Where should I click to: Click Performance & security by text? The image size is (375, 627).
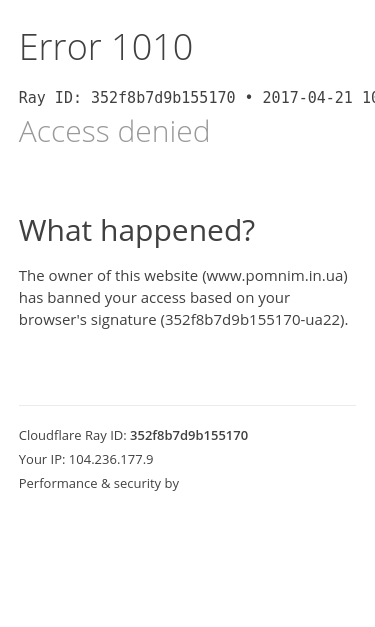pyautogui.click(x=99, y=483)
